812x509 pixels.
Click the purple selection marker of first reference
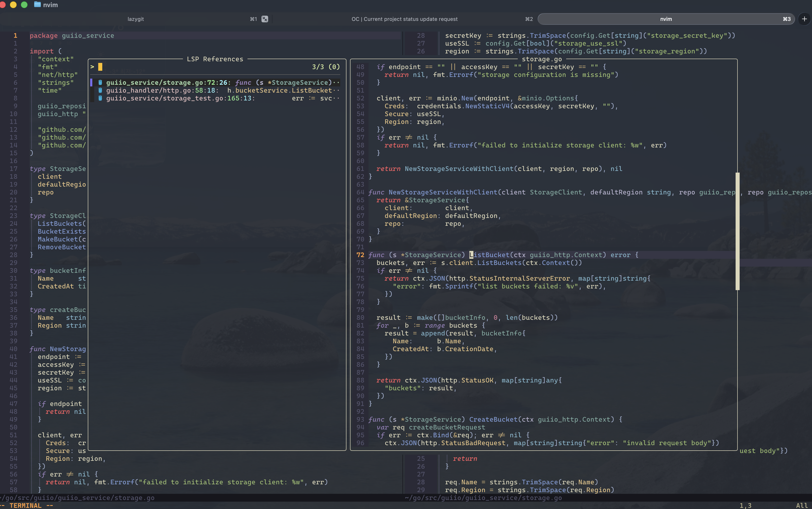91,82
